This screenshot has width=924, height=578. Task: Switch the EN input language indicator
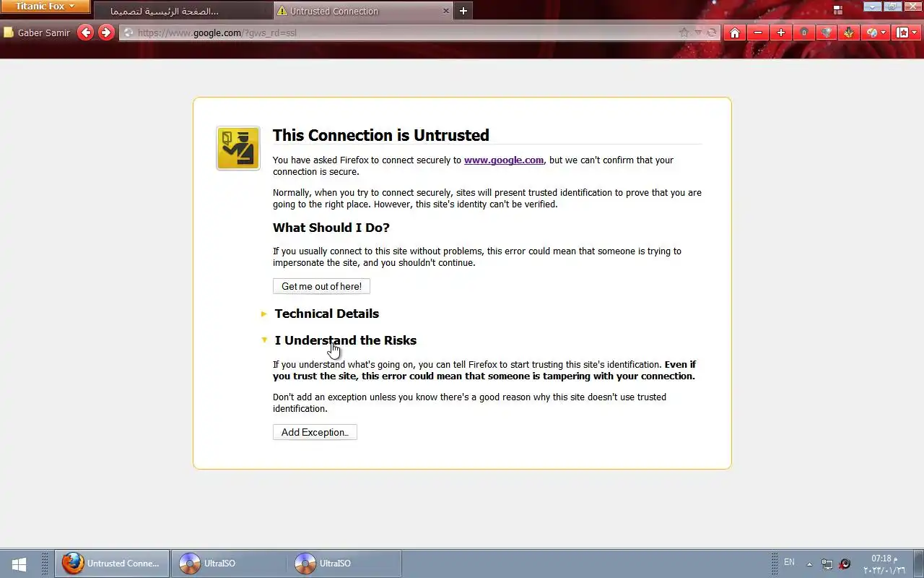(x=789, y=562)
